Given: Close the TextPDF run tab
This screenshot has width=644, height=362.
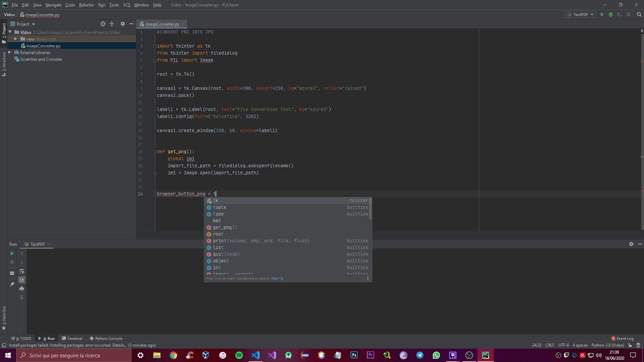Looking at the screenshot, I should (x=49, y=244).
